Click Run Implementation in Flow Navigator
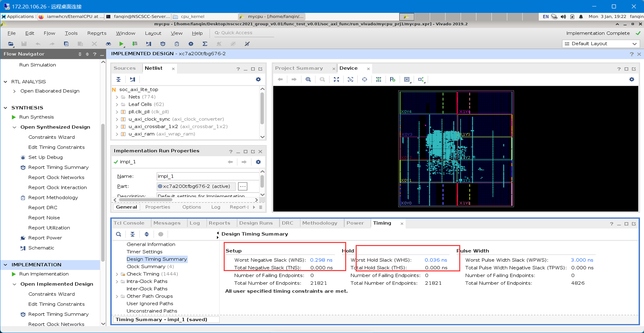 point(44,274)
